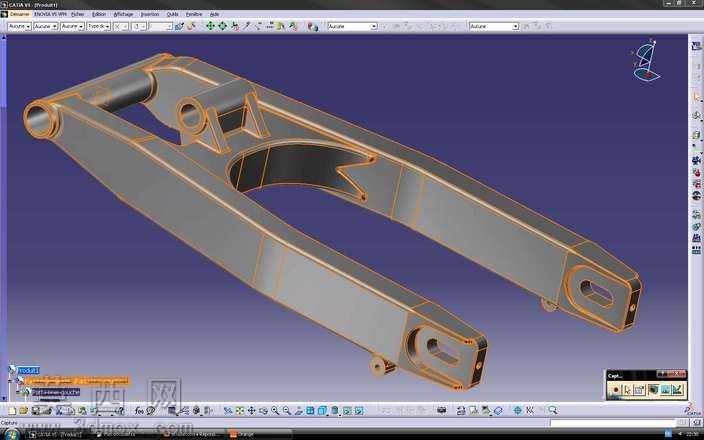Click the Multi-view blue quad icon
The width and height of the screenshot is (704, 440).
[310, 410]
